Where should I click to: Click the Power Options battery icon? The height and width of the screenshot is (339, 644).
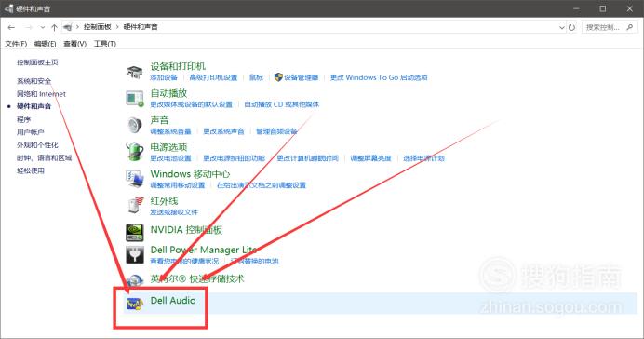point(134,152)
